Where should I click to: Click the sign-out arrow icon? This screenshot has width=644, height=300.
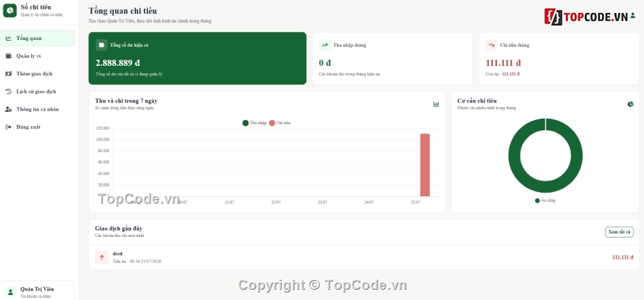[8, 127]
